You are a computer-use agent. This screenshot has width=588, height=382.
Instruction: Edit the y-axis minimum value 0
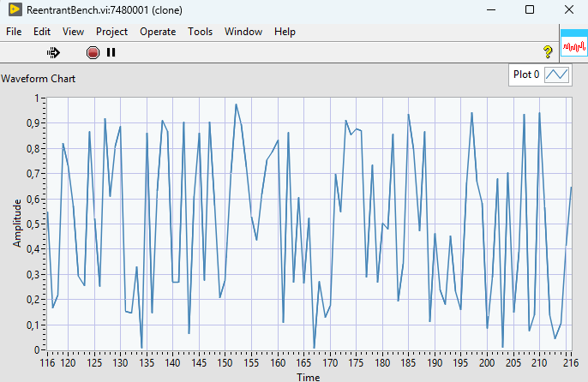(x=36, y=350)
